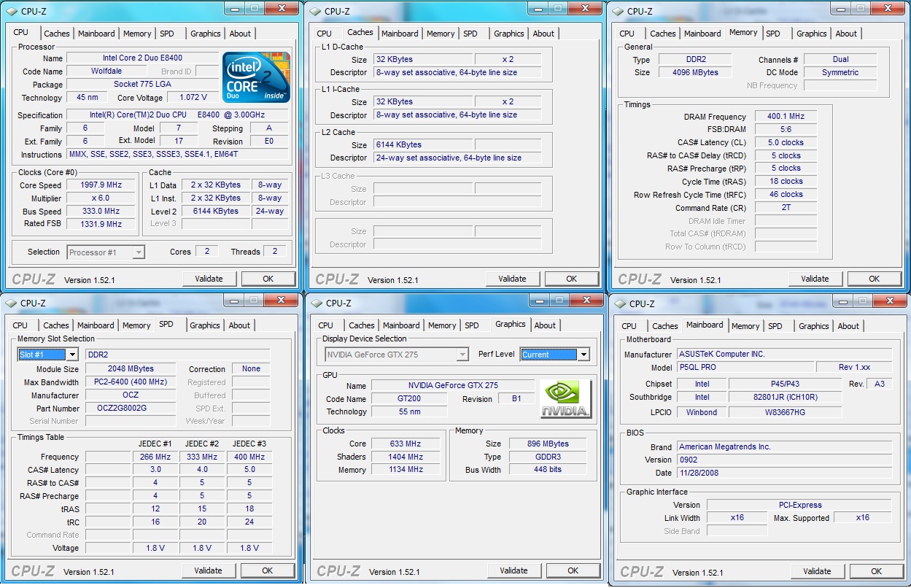Click CPU-Z title icon of the window showing GPU info

click(317, 303)
